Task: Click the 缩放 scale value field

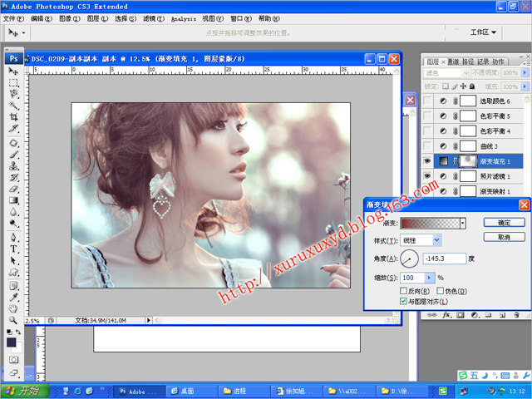Action: [x=412, y=278]
